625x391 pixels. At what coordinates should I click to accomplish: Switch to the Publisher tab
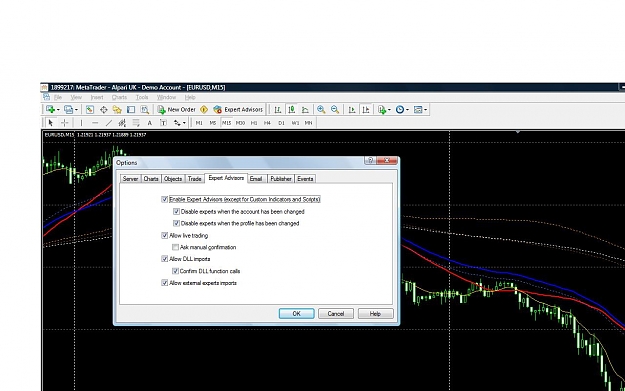[281, 179]
